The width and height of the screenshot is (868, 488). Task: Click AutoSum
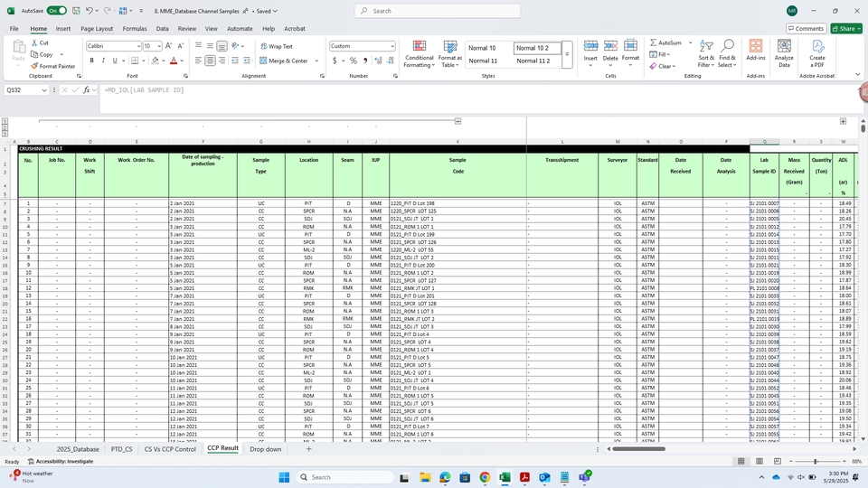tap(666, 42)
